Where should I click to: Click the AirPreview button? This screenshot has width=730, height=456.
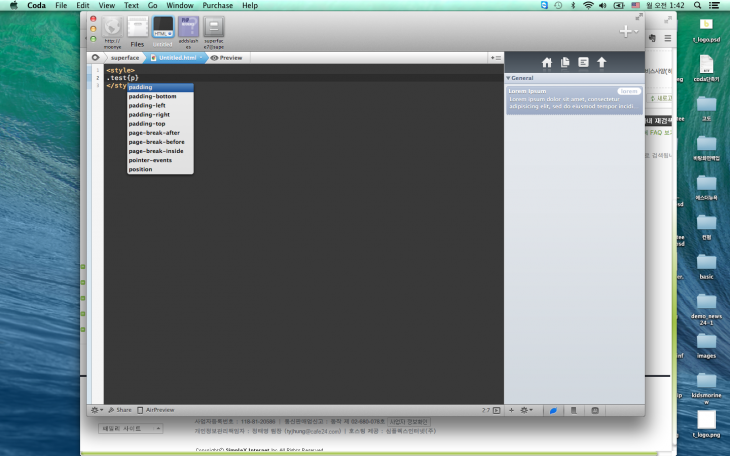tap(155, 410)
